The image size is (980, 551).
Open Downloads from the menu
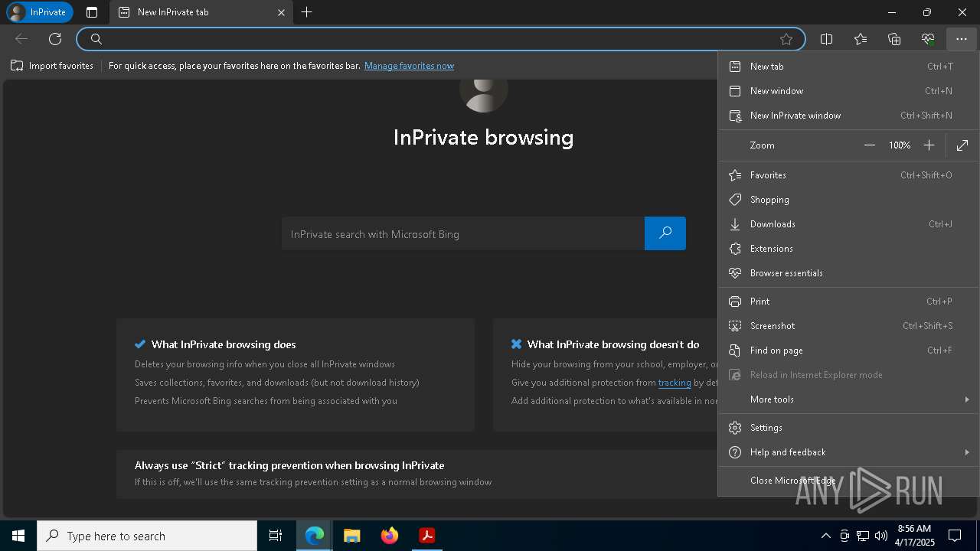(848, 224)
